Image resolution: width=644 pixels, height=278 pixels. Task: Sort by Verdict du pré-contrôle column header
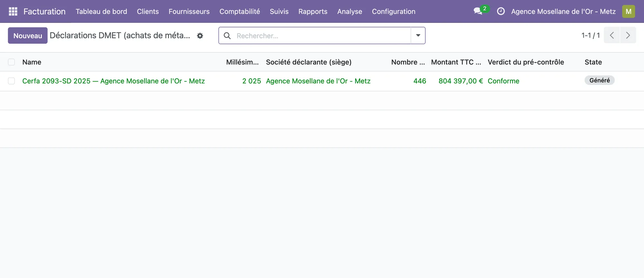[526, 62]
